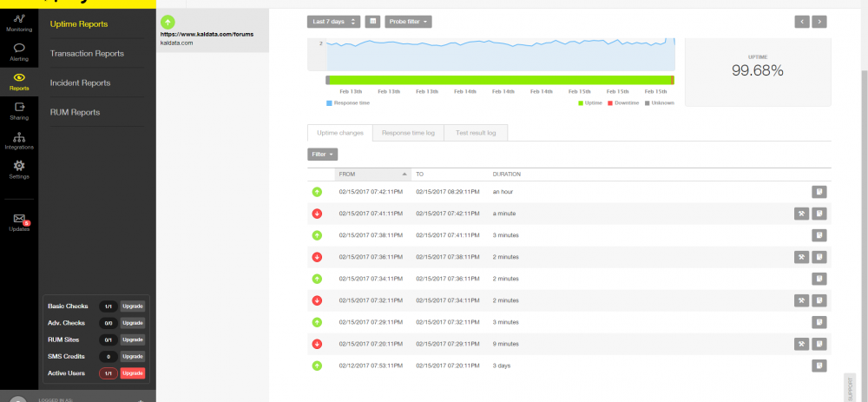This screenshot has width=868, height=402.
Task: Click Upgrade button for RUM Sites
Action: click(x=133, y=339)
